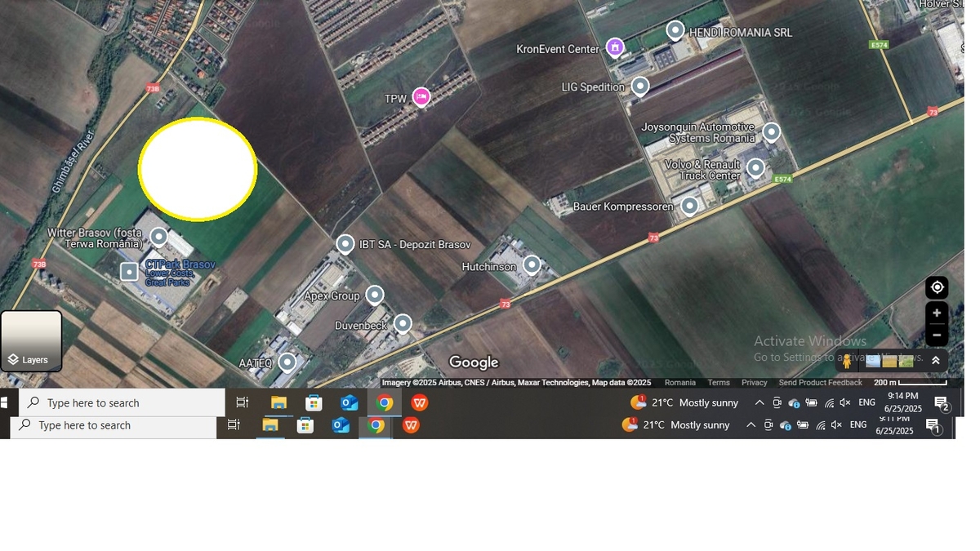980x551 pixels.
Task: Zoom in with the plus button
Action: 937,313
